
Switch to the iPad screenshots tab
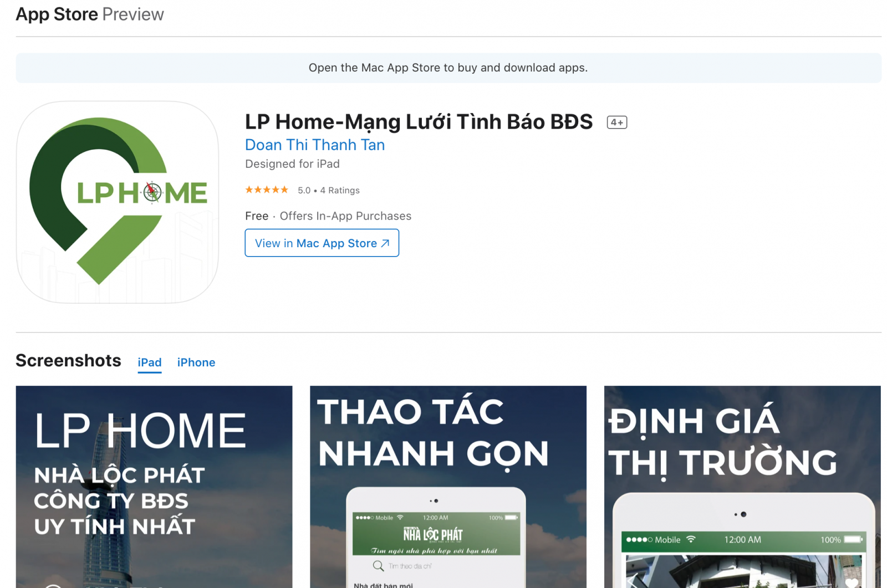[150, 362]
